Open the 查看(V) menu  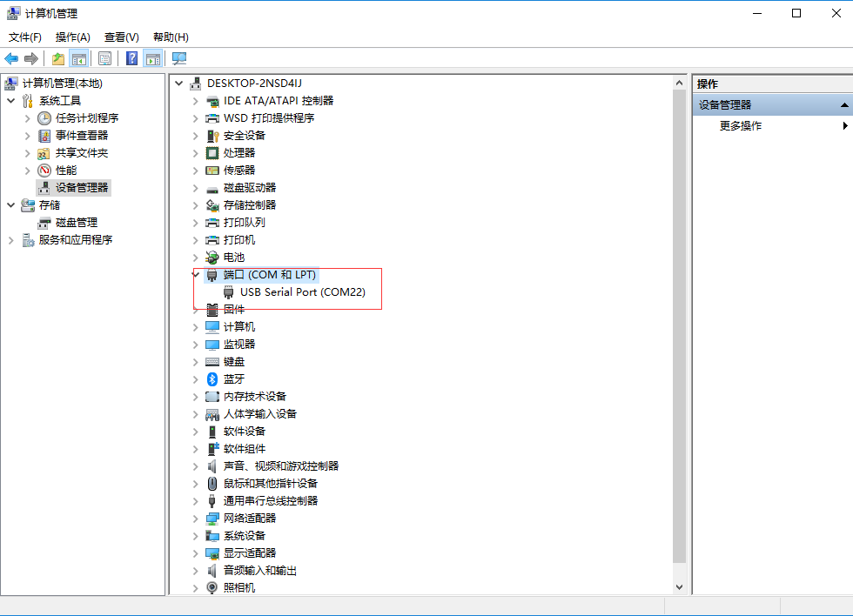pyautogui.click(x=122, y=37)
